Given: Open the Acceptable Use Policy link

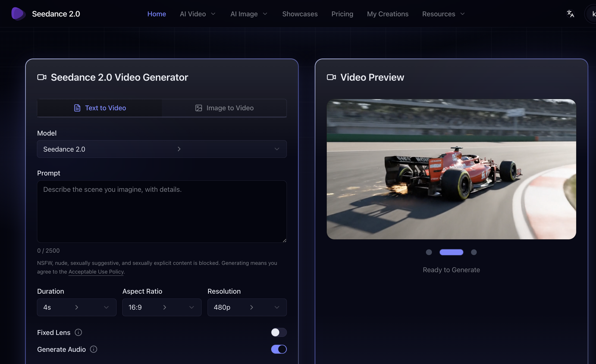Looking at the screenshot, I should point(96,272).
